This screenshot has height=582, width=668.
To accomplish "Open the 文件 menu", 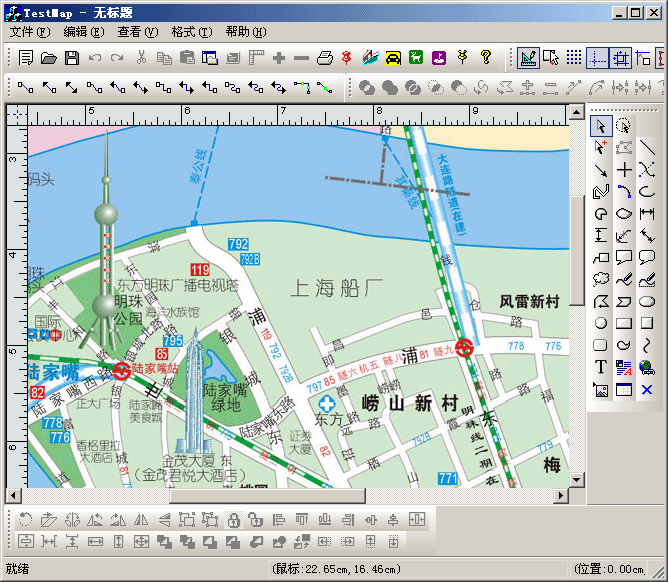I will [x=27, y=32].
